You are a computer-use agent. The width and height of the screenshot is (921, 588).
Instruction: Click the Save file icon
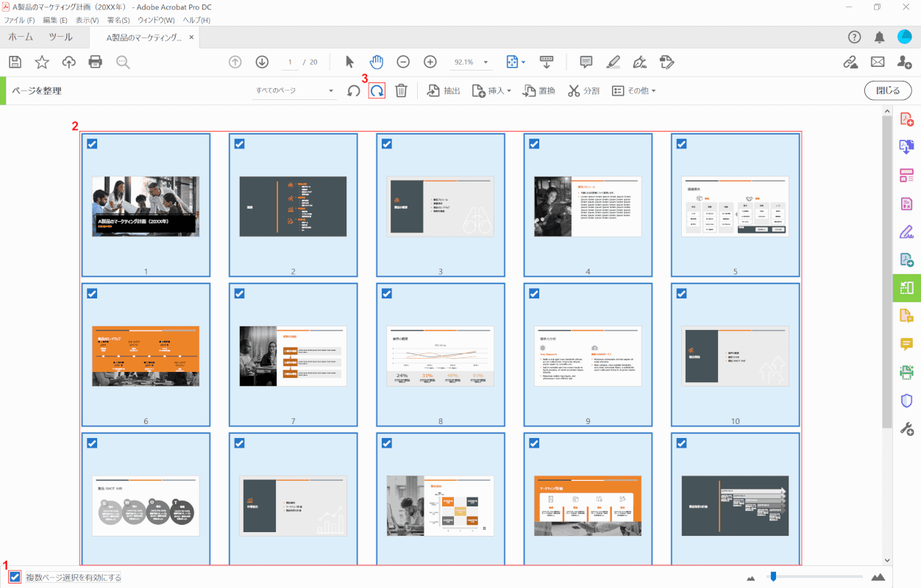pos(15,62)
